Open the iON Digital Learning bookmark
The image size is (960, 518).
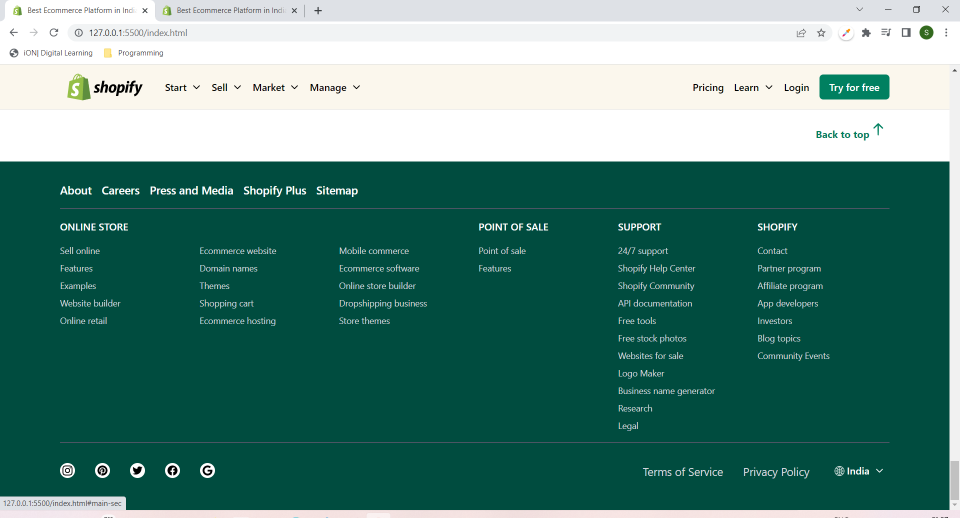pyautogui.click(x=51, y=53)
